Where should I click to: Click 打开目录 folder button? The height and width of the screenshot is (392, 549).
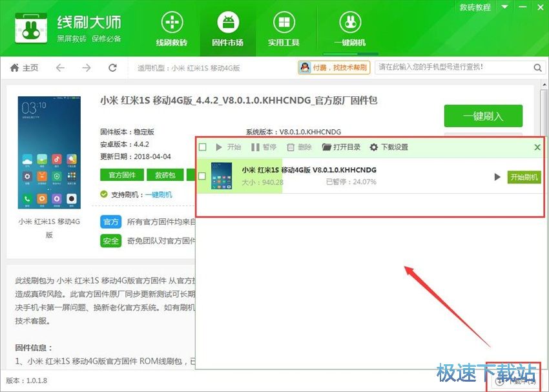(341, 147)
